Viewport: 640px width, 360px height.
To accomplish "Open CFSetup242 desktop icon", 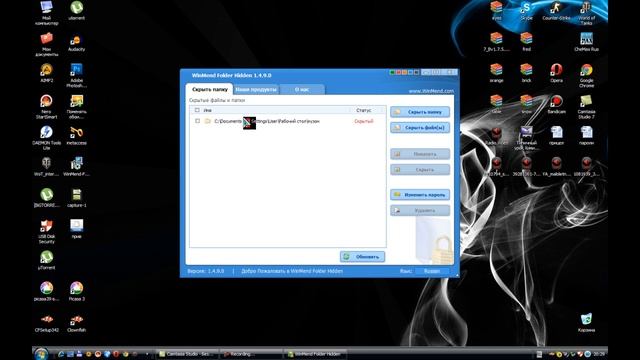I will click(47, 323).
